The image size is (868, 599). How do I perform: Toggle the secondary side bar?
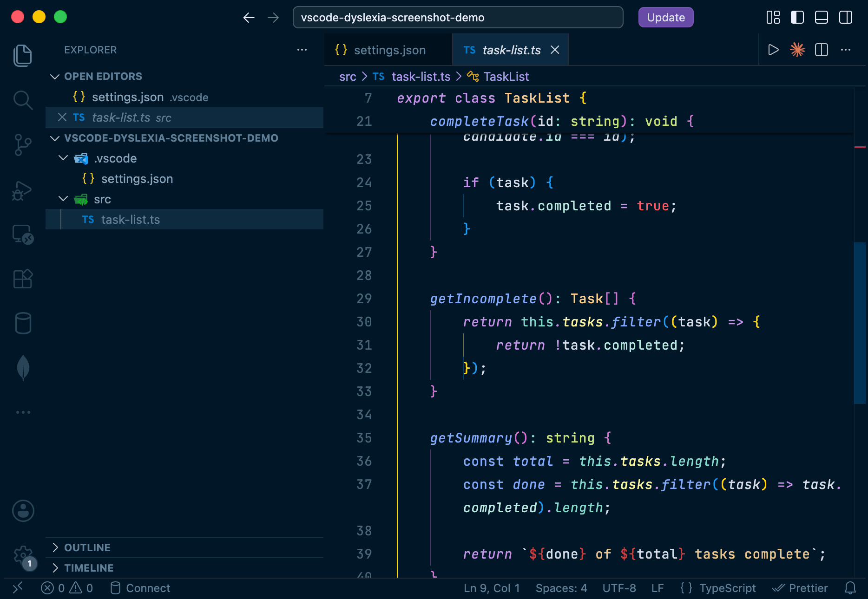click(846, 18)
